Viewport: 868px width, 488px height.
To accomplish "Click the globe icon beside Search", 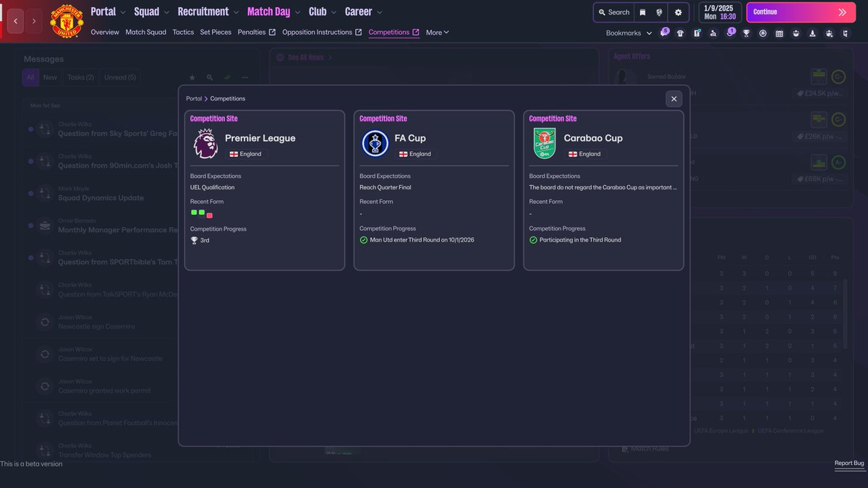I will [x=660, y=12].
